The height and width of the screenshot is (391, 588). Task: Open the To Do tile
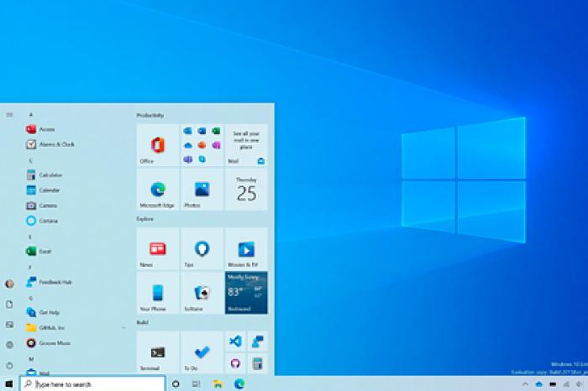pos(202,352)
